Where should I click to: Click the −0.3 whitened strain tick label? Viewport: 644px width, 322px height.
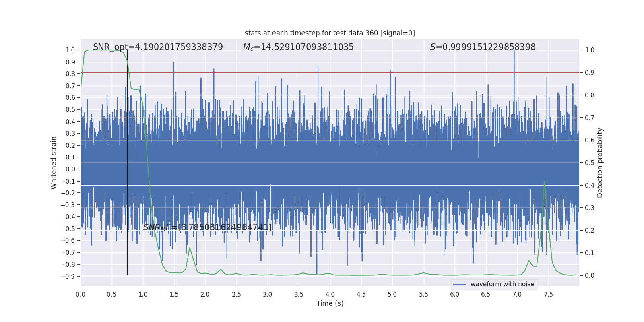(x=68, y=205)
